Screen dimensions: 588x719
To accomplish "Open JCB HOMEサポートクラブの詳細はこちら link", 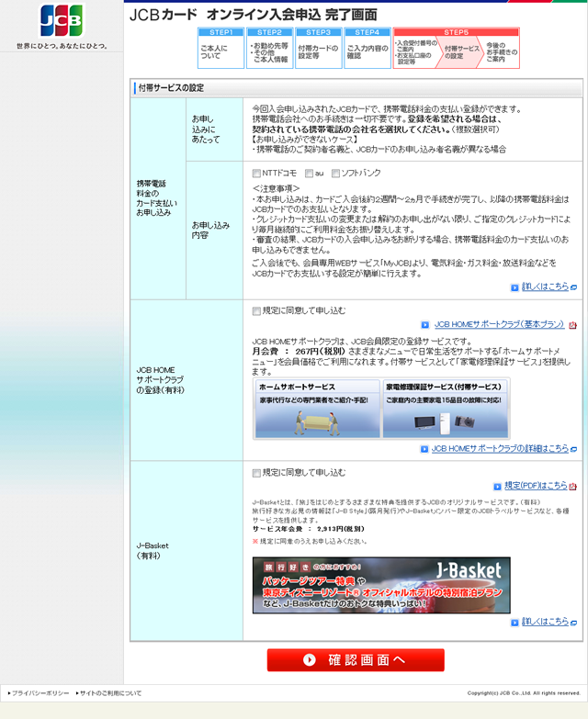I will pyautogui.click(x=500, y=448).
